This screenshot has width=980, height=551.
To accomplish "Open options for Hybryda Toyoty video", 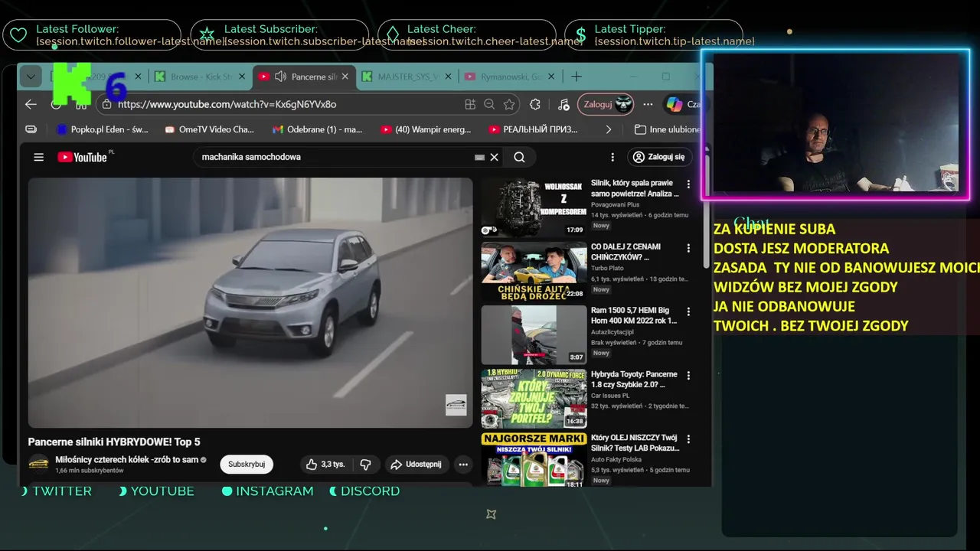I will tap(688, 376).
